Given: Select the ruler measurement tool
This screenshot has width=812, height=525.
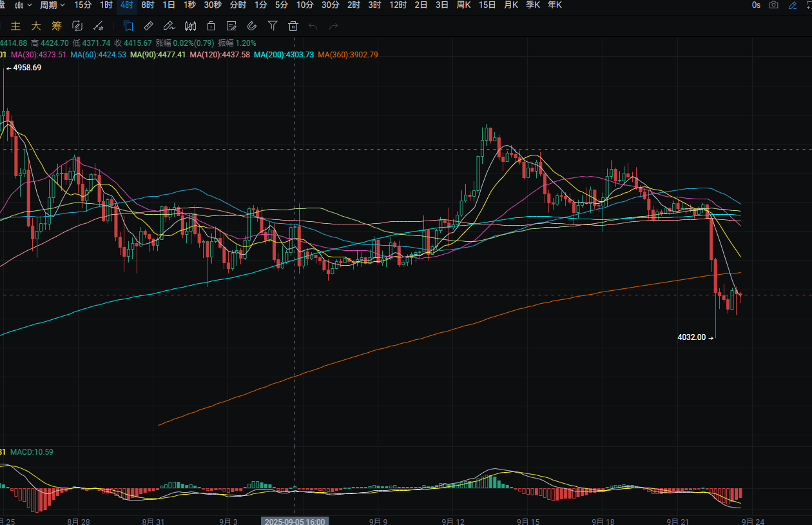Looking at the screenshot, I should (x=148, y=26).
